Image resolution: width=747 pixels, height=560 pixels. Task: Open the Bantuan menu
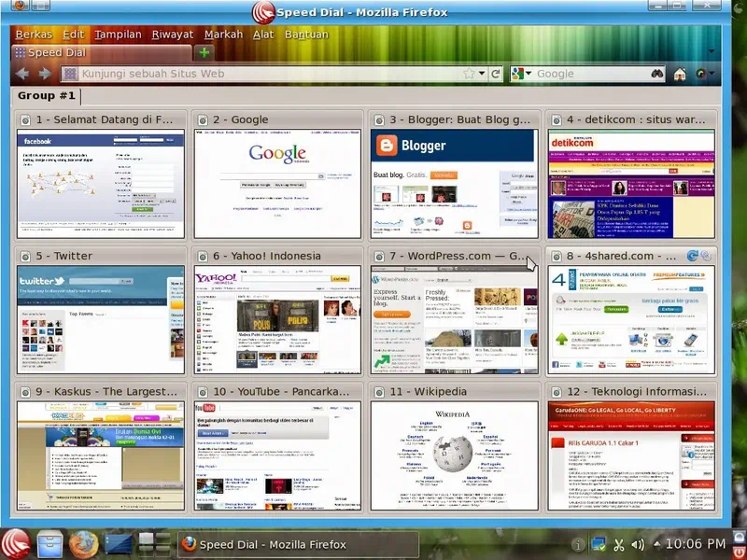coord(306,35)
